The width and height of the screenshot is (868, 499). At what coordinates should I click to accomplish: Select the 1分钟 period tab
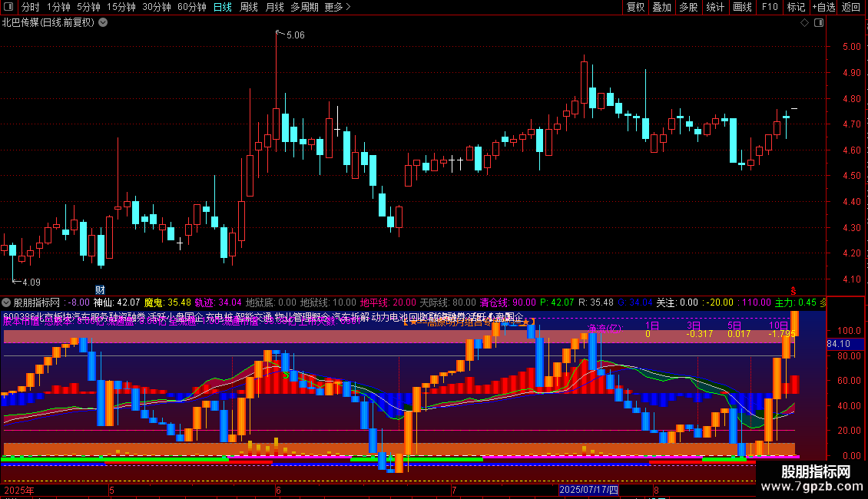pos(58,7)
